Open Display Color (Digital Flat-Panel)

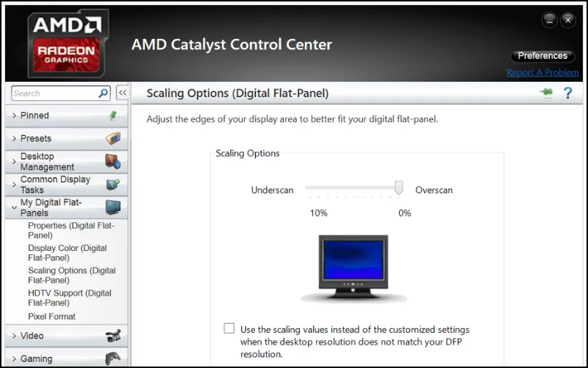point(68,252)
